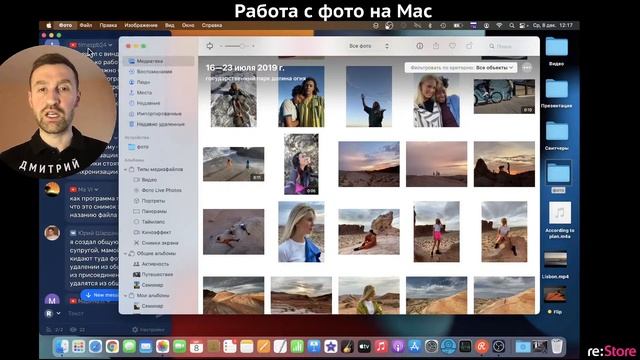Click the ellipsis more-options button beside the filter
This screenshot has height=360, width=640.
pos(527,68)
